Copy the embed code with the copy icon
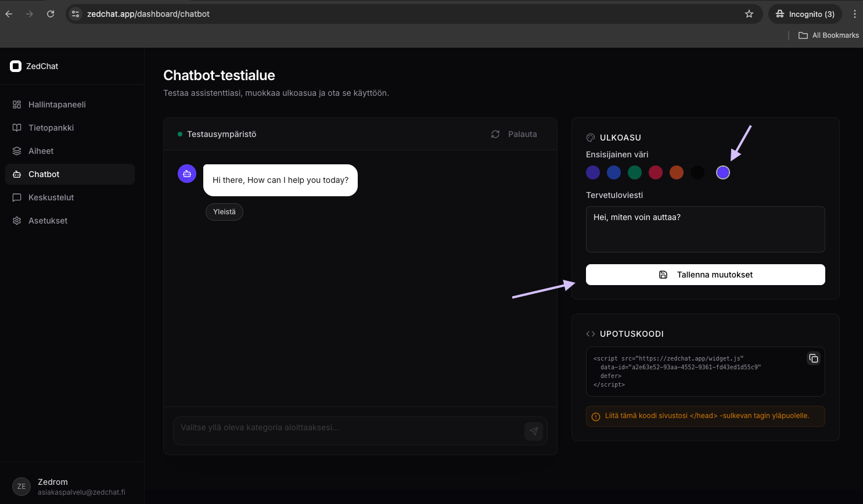Viewport: 863px width, 504px height. [814, 358]
